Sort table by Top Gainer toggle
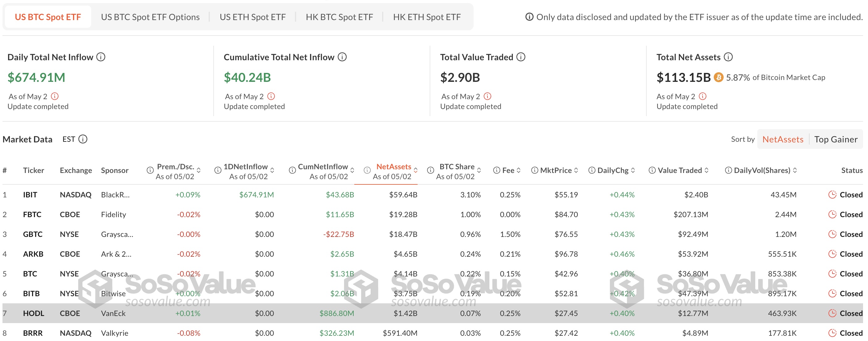Viewport: 868px width, 341px height. coord(836,139)
